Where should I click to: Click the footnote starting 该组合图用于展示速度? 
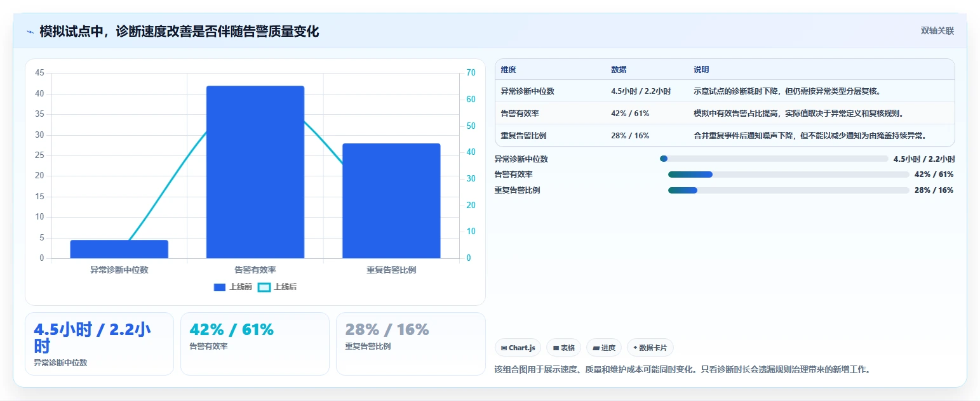point(681,369)
